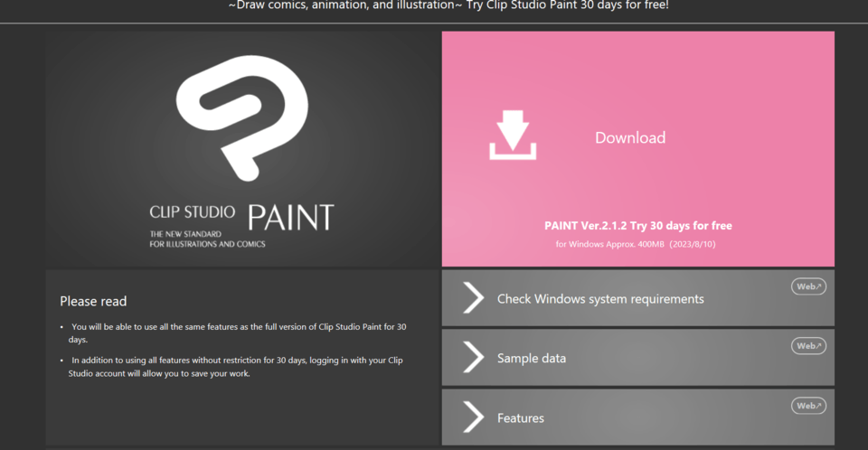Open the Features link
Image resolution: width=868 pixels, height=450 pixels.
point(521,418)
